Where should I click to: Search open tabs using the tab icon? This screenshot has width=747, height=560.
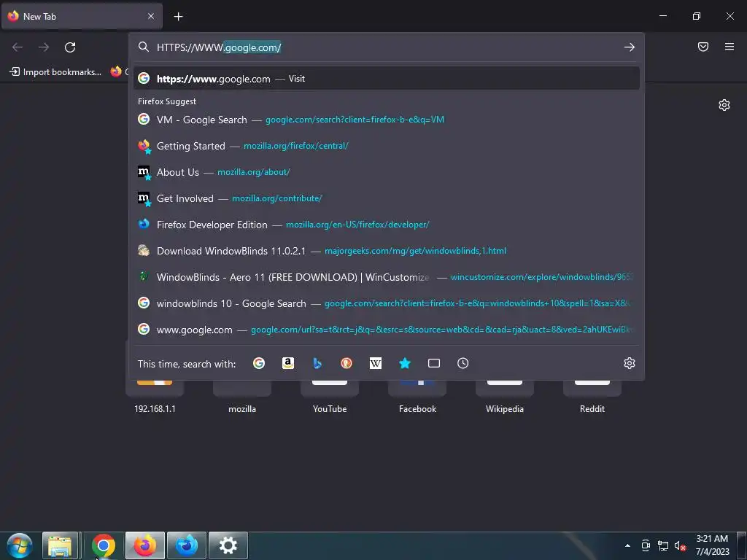click(x=434, y=363)
